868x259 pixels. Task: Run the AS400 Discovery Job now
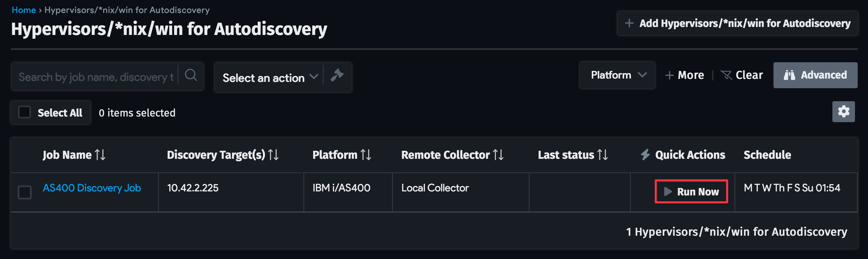691,191
